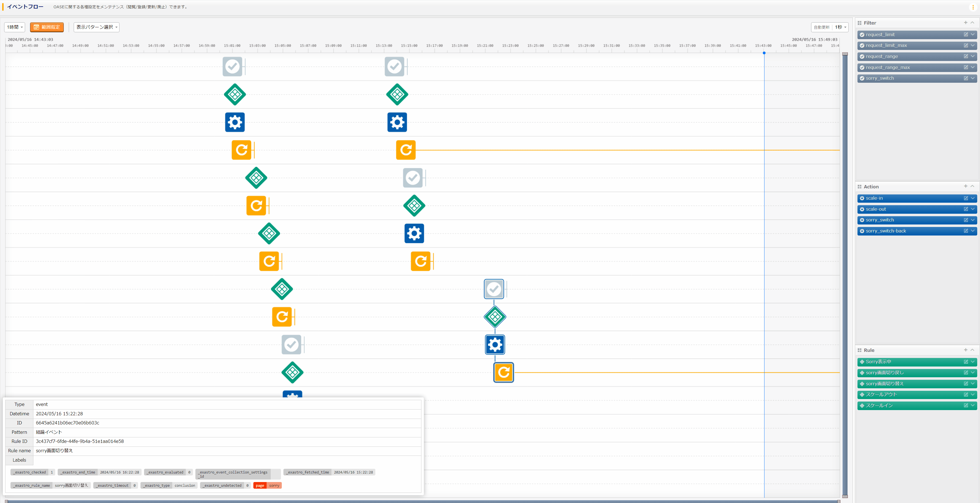Open the 1時間 time range dropdown
Viewport: 980px width, 503px height.
15,27
